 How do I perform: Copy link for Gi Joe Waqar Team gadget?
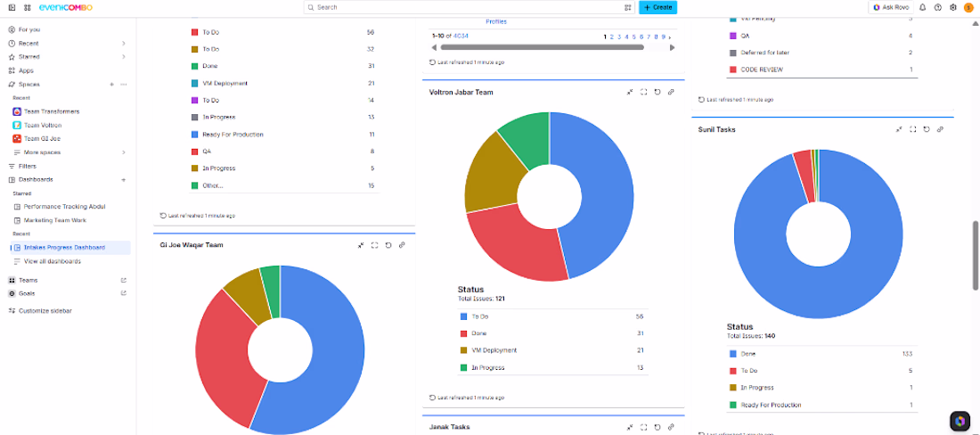pos(402,246)
